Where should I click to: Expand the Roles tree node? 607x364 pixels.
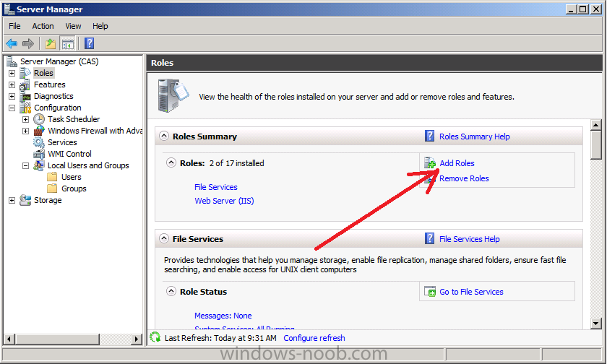click(x=12, y=73)
